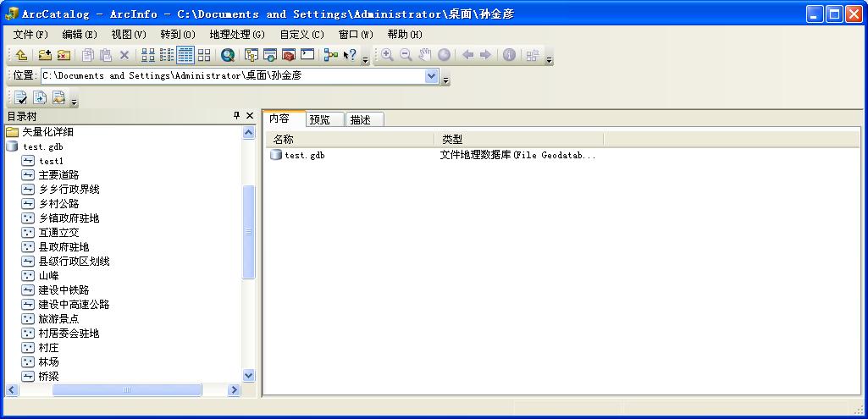Select test.gdb in the contents list
This screenshot has height=419, width=868.
298,156
